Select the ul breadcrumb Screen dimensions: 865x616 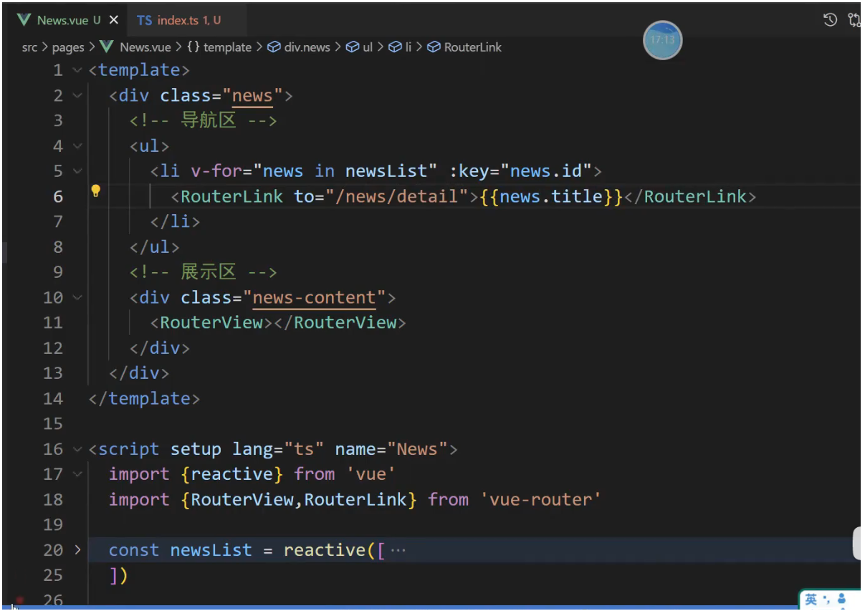click(x=368, y=47)
